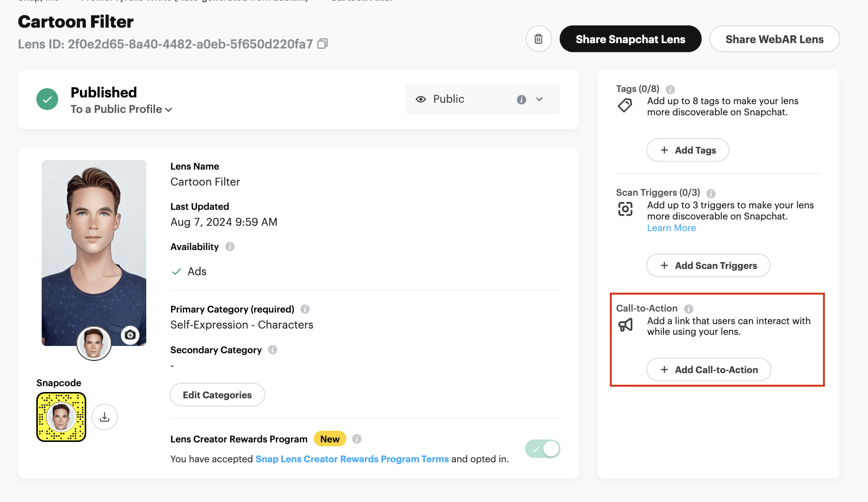Open Primary Category info tooltip

coord(305,309)
